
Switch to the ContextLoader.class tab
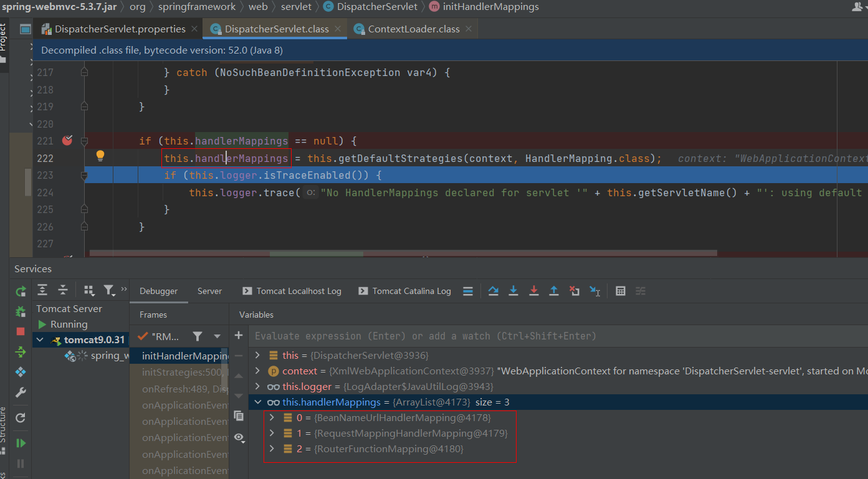pos(414,29)
